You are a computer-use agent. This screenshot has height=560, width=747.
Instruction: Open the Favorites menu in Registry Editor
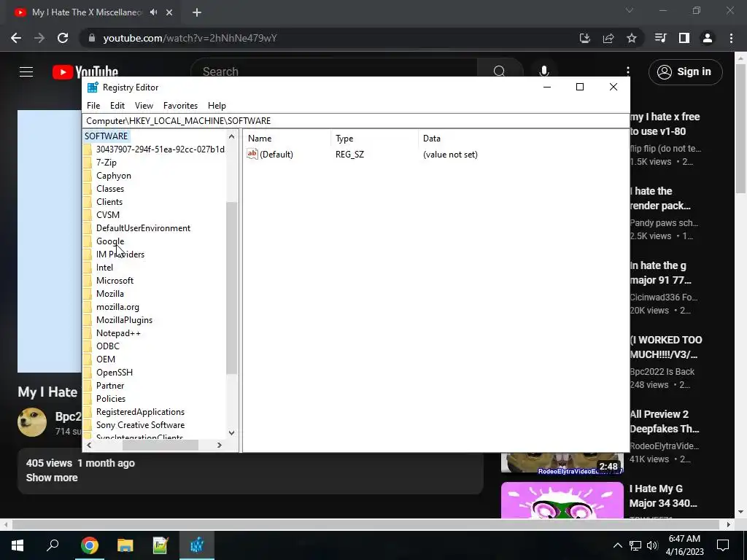pyautogui.click(x=180, y=106)
